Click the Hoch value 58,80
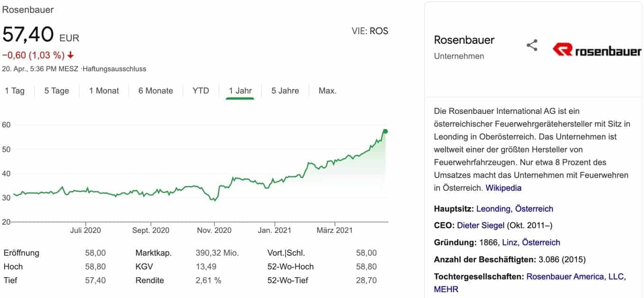 (x=95, y=267)
